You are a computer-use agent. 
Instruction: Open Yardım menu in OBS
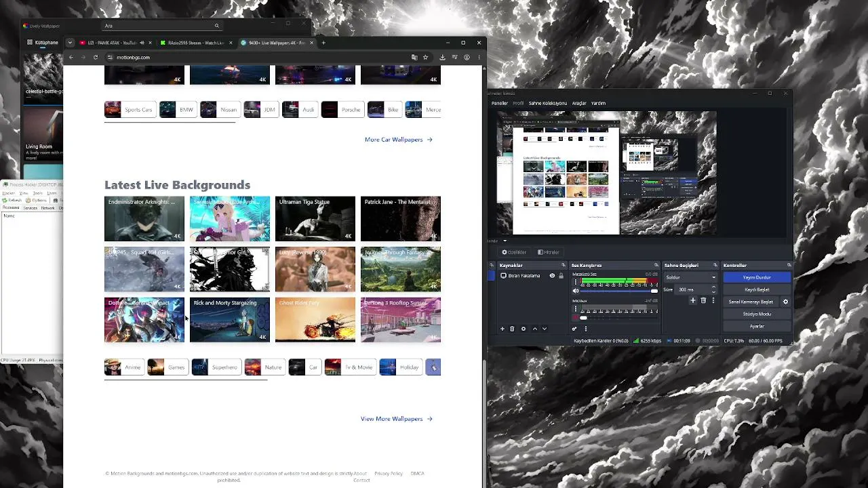(598, 103)
